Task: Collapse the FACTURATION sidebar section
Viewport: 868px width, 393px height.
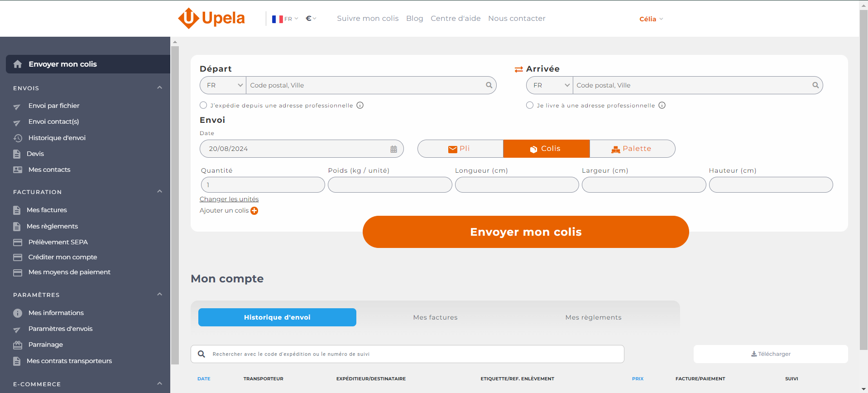Action: coord(159,191)
